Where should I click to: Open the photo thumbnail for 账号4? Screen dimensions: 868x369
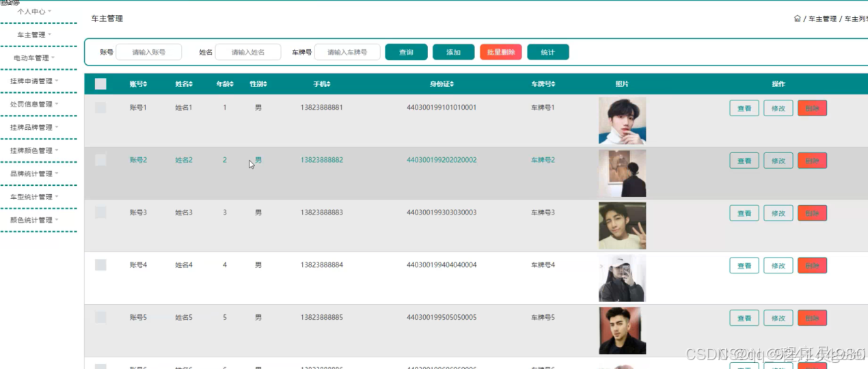click(622, 278)
